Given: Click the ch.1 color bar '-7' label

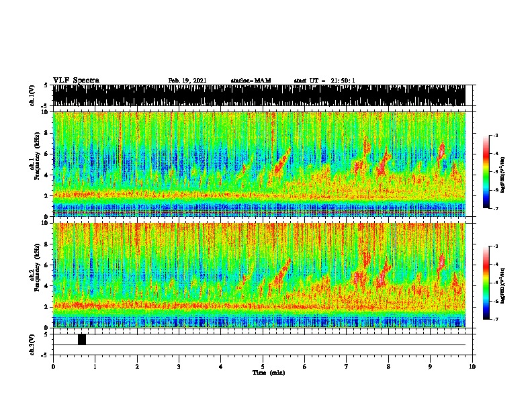Looking at the screenshot, I should (x=496, y=208).
